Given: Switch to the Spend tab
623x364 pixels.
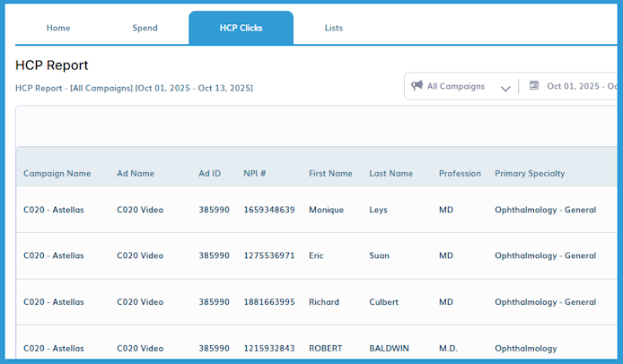Looking at the screenshot, I should (x=145, y=28).
